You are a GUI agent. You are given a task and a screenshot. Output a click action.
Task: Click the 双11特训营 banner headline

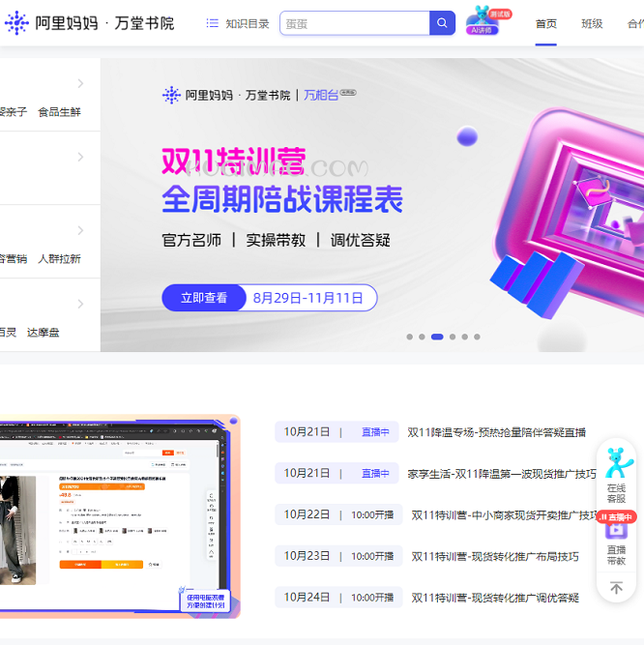pyautogui.click(x=234, y=161)
